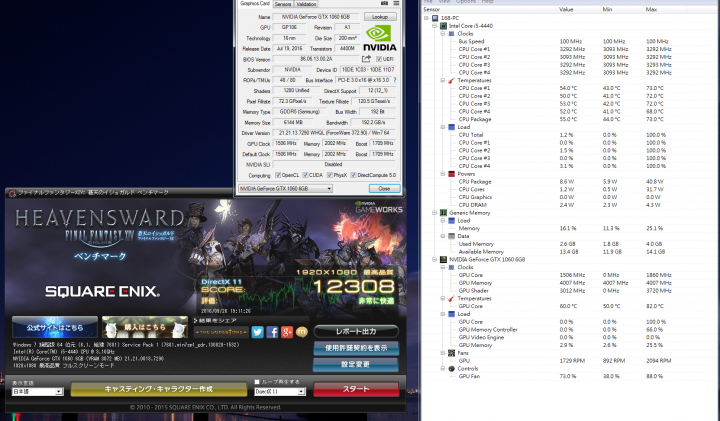Click the Bus Interface question mark icon

(x=395, y=80)
